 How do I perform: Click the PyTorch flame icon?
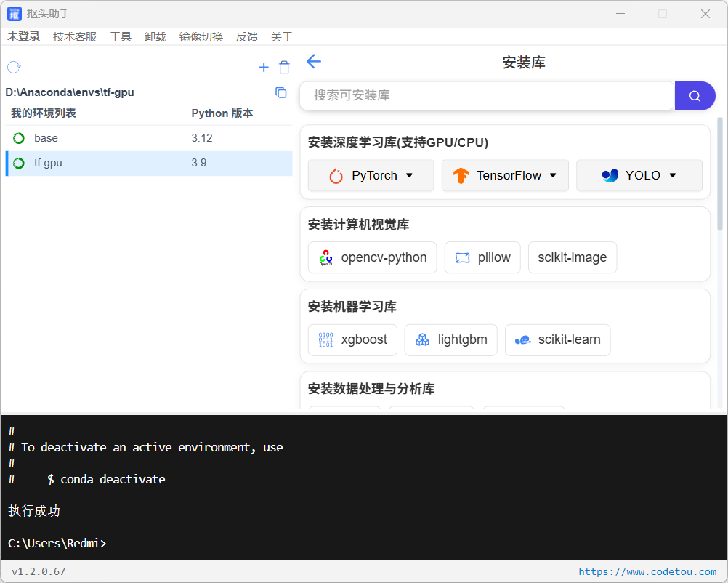336,176
